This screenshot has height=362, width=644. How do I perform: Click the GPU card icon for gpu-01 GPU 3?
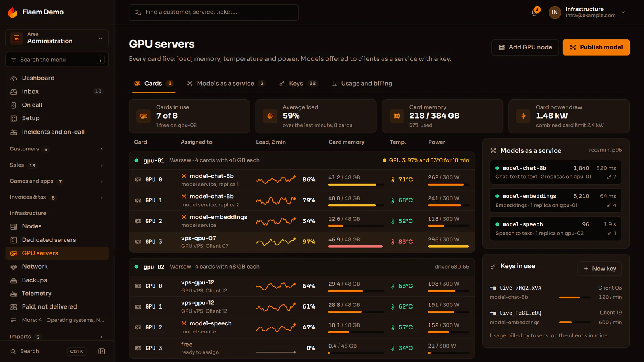(138, 242)
